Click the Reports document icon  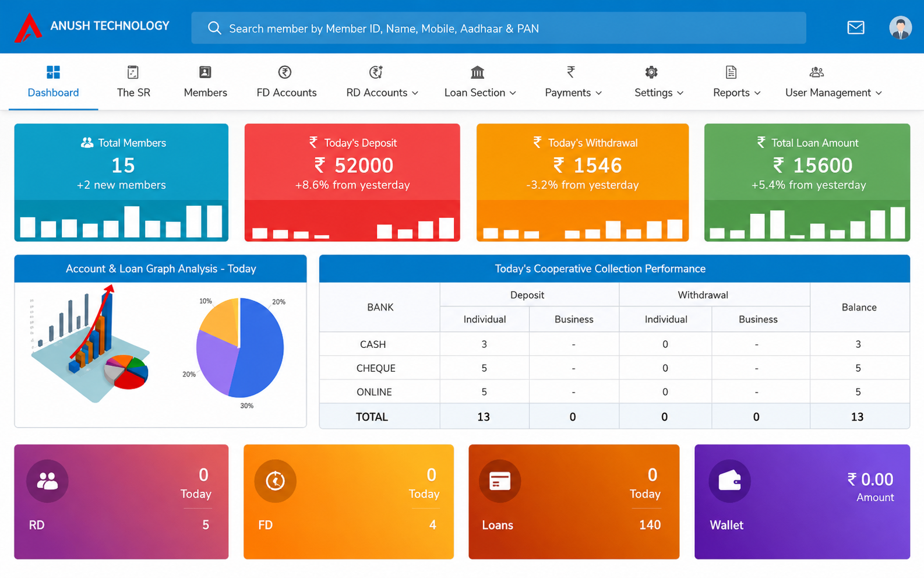point(731,72)
